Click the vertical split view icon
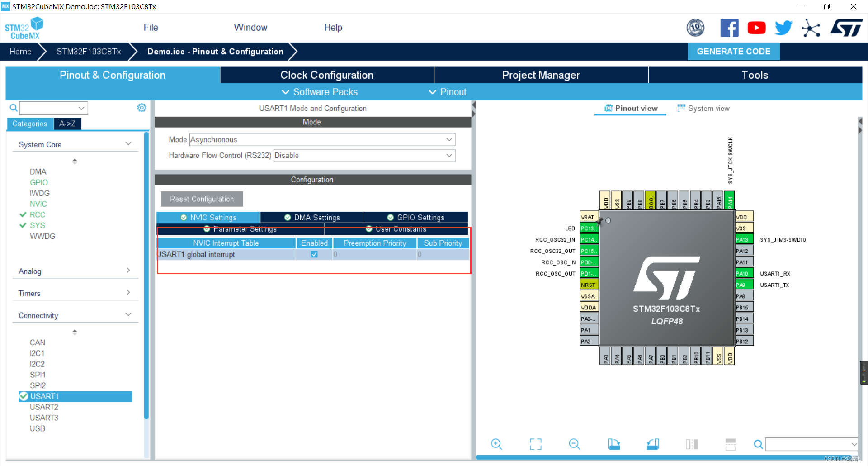This screenshot has width=868, height=466. (x=692, y=444)
